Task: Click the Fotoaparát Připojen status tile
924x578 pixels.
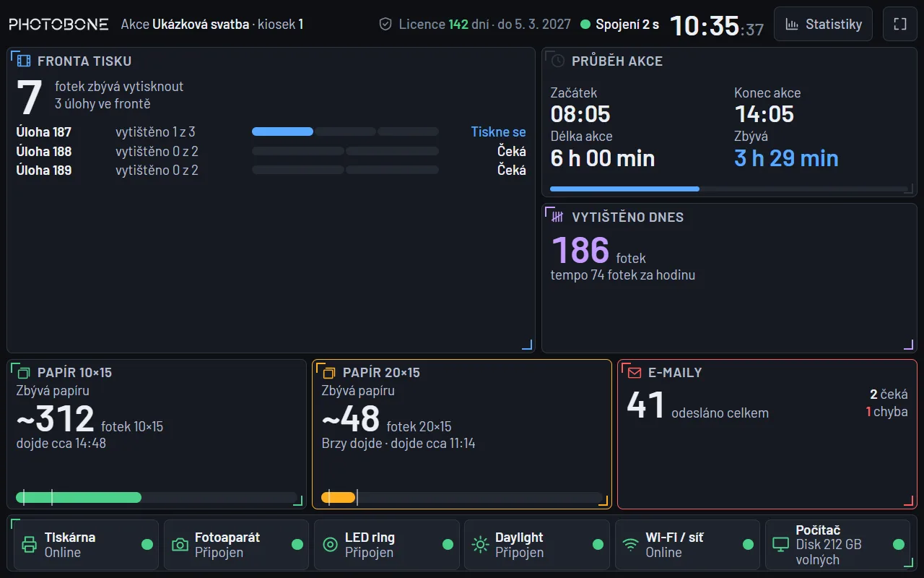Action: point(236,545)
